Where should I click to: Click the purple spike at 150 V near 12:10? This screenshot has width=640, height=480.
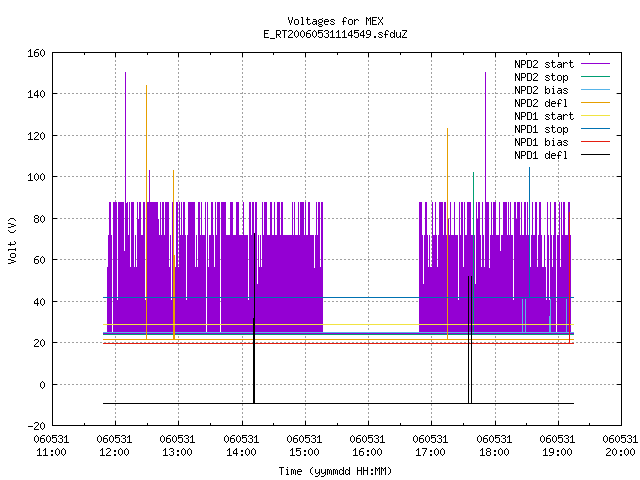(125, 137)
